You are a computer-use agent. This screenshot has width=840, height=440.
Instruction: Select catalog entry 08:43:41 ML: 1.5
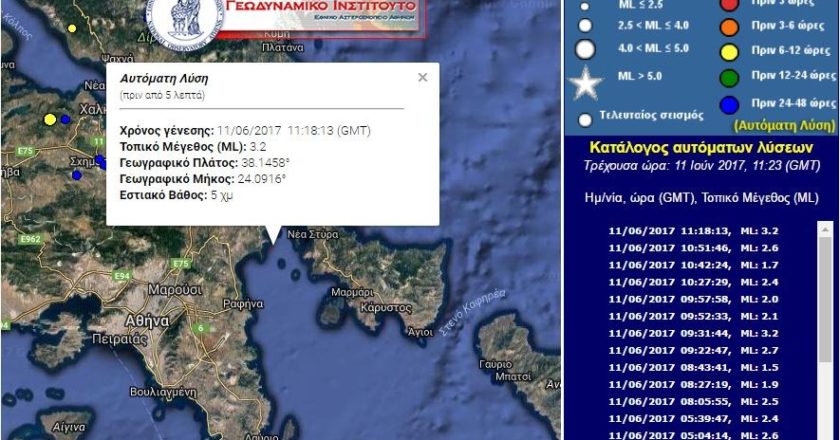[x=693, y=368]
